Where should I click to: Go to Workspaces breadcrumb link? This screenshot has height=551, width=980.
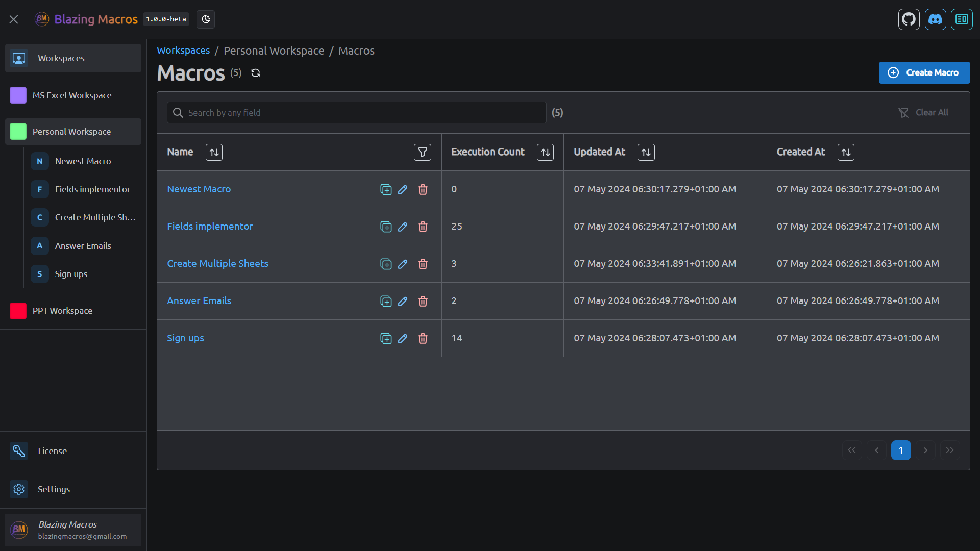click(183, 51)
